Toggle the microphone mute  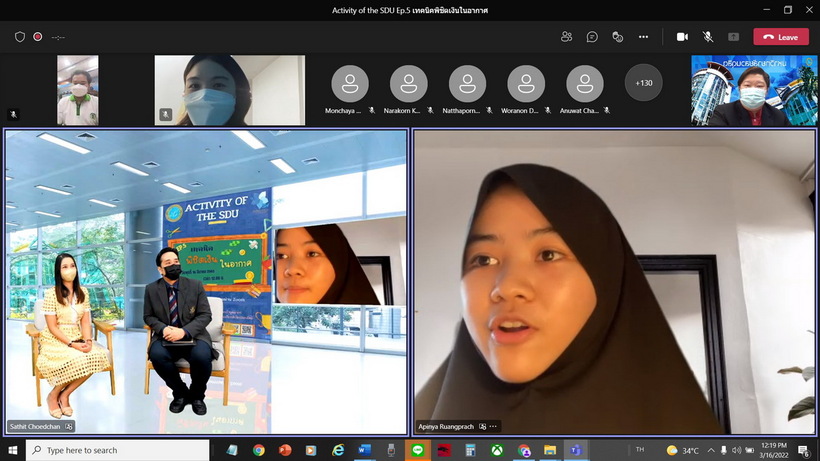(708, 37)
